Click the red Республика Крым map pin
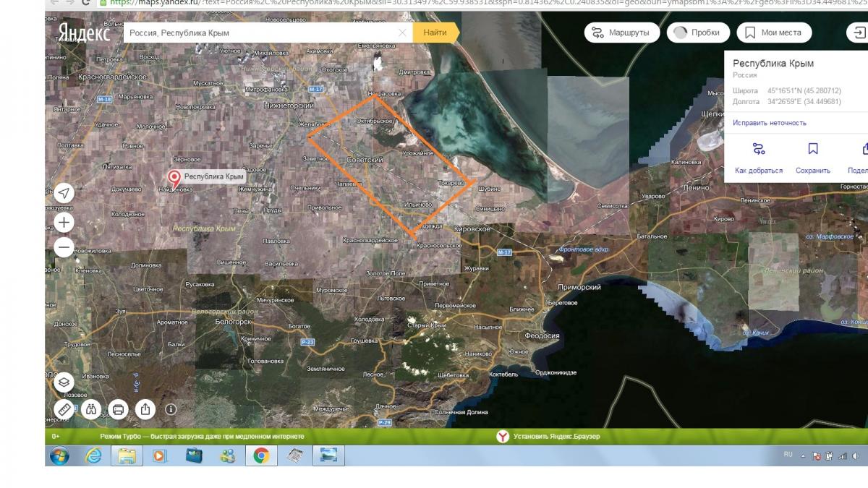868x488 pixels. 174,177
